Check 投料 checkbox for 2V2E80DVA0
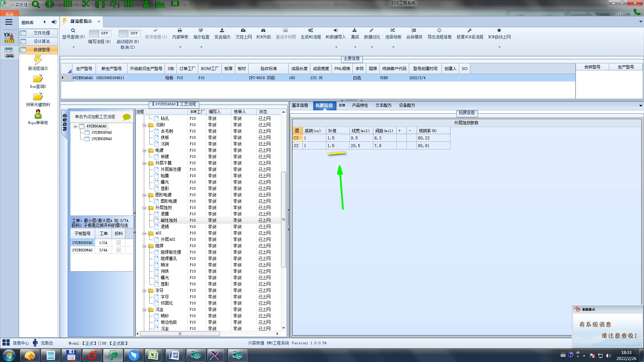 coord(118,243)
